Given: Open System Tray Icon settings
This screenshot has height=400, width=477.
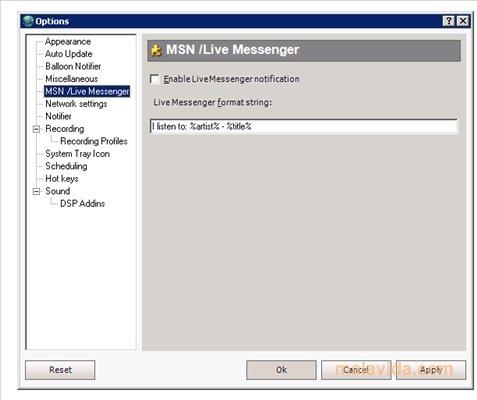Looking at the screenshot, I should [77, 154].
